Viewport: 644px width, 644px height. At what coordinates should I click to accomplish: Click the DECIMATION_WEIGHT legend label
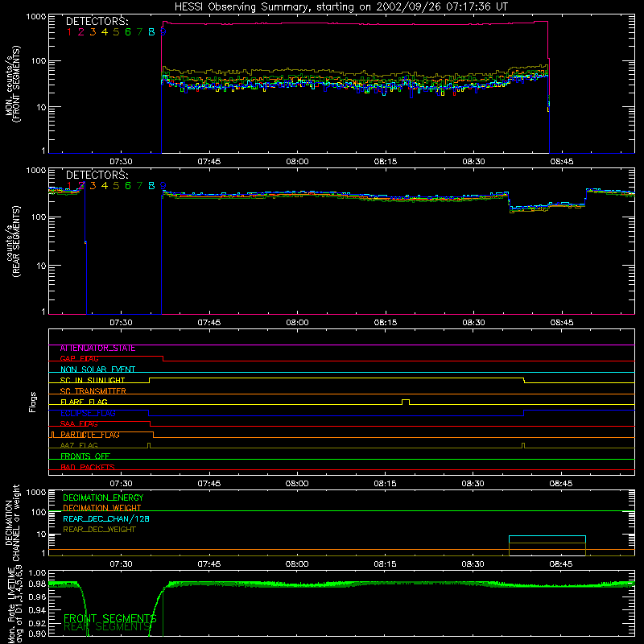[x=102, y=508]
